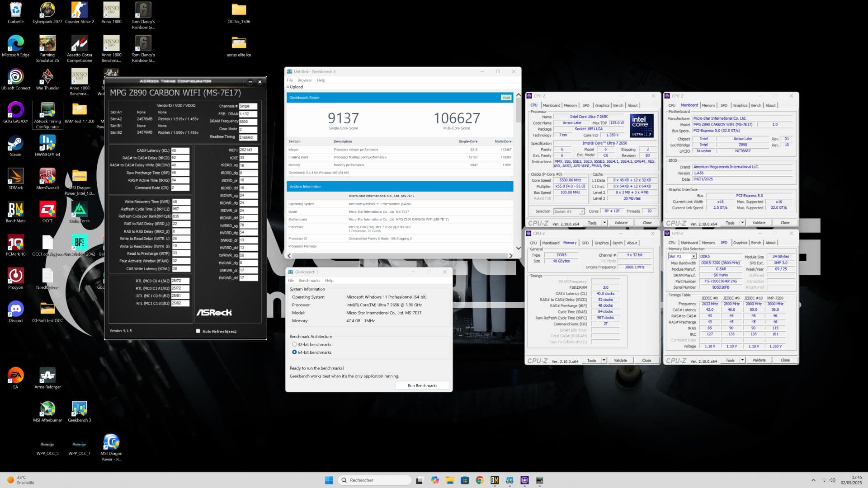
Task: Open the Help menu in Geekbench 3
Action: pos(329,281)
